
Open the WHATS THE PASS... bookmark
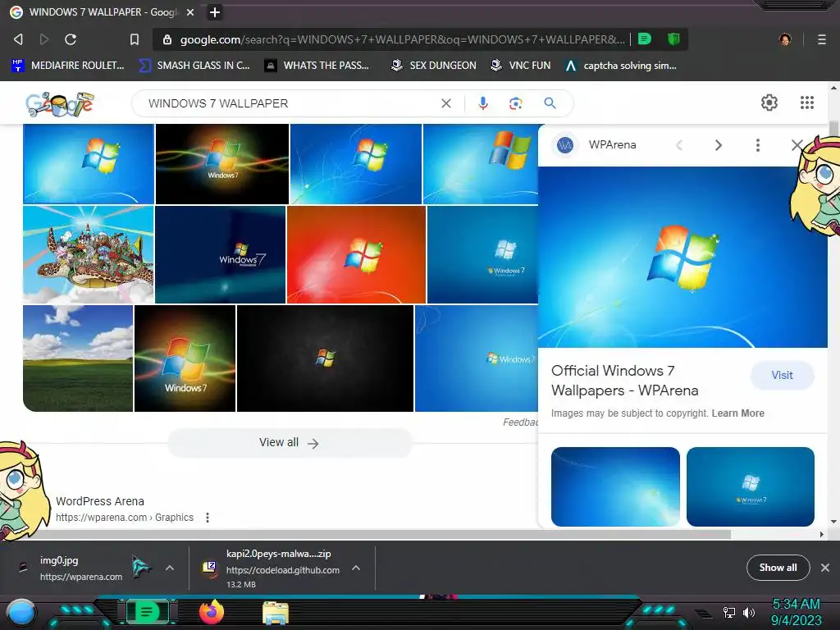[317, 66]
